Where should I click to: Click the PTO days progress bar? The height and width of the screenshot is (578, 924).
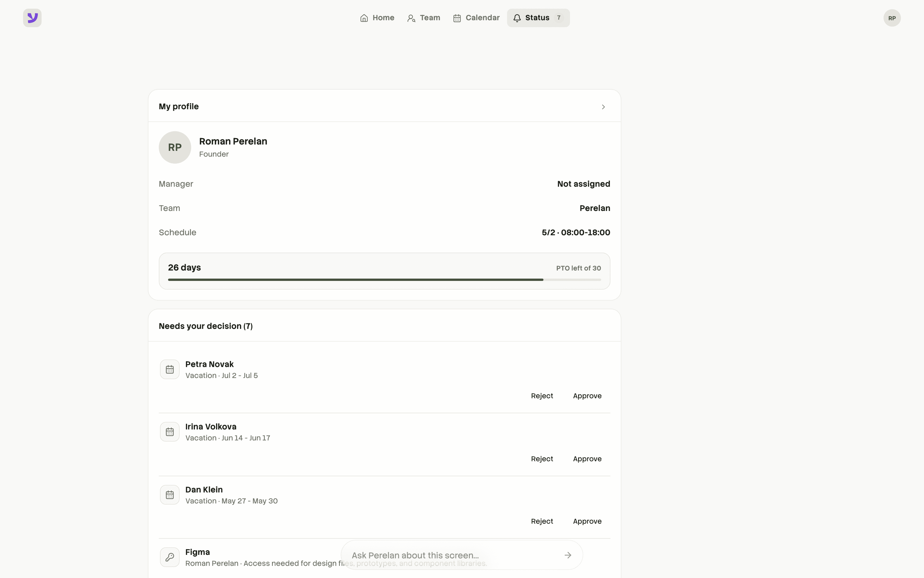[x=385, y=280]
